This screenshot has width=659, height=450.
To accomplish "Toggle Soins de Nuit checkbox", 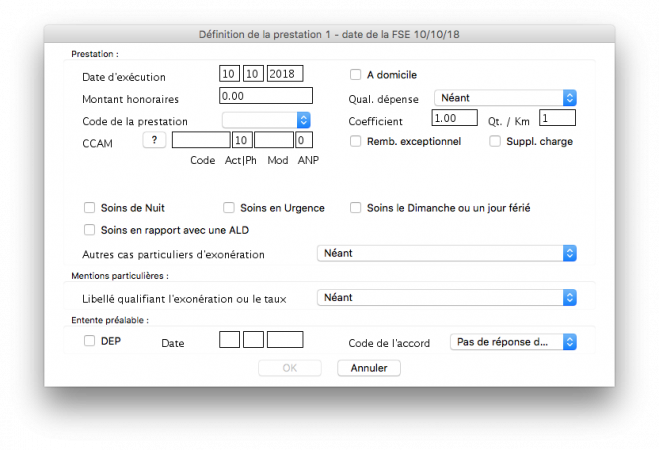I will (89, 208).
